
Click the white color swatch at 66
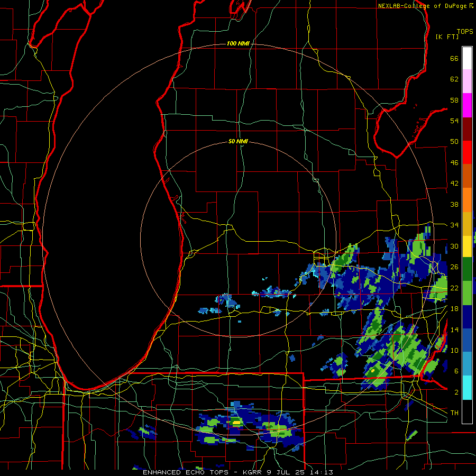click(x=467, y=58)
